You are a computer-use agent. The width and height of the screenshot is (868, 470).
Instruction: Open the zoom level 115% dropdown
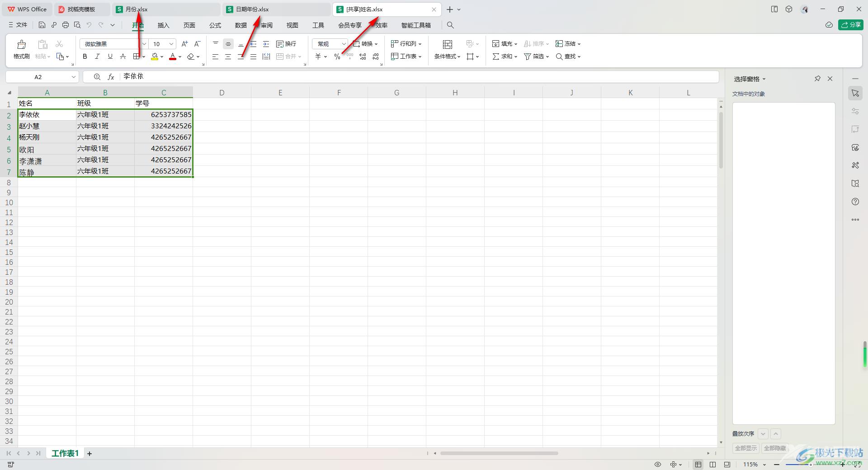click(764, 465)
